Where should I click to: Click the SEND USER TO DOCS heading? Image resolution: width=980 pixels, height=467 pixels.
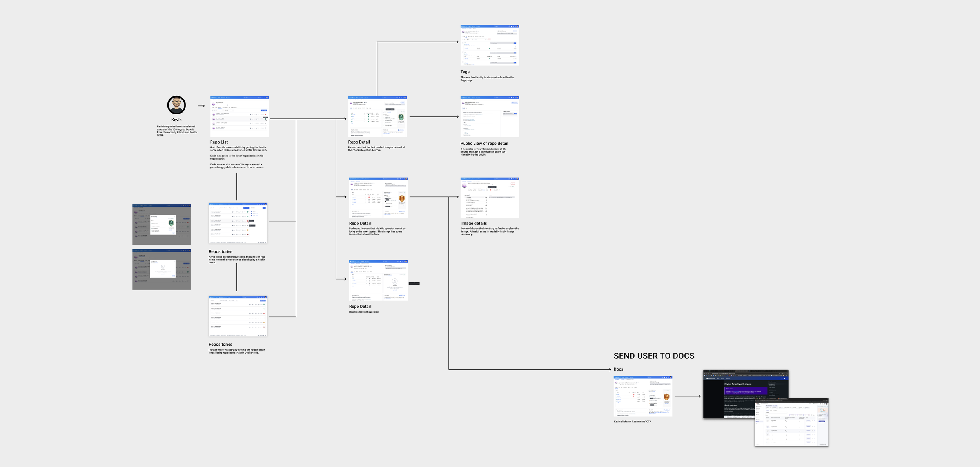(x=654, y=356)
